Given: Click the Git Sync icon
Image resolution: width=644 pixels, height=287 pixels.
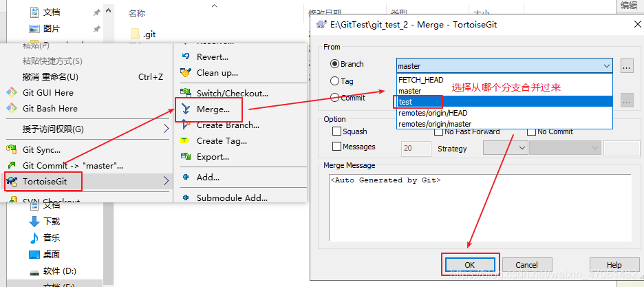Looking at the screenshot, I should coord(12,150).
